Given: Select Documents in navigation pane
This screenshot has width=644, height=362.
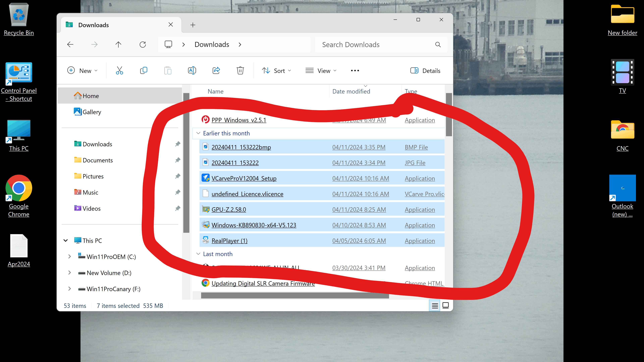Looking at the screenshot, I should pos(98,160).
